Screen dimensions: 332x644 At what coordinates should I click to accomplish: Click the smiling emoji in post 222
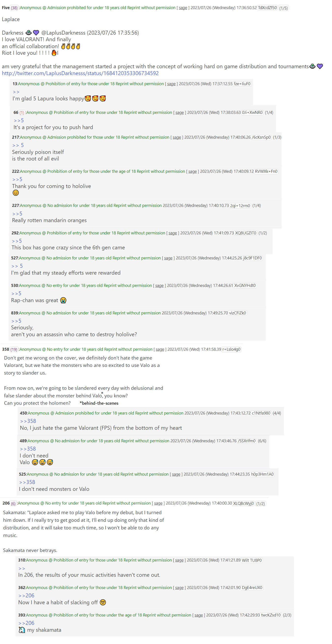tap(16, 193)
